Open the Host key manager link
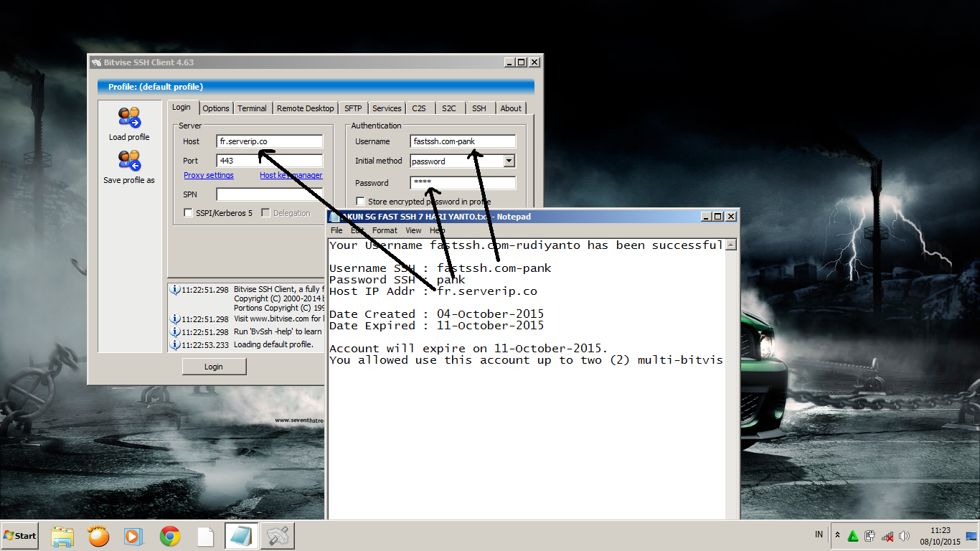980x551 pixels. [291, 175]
